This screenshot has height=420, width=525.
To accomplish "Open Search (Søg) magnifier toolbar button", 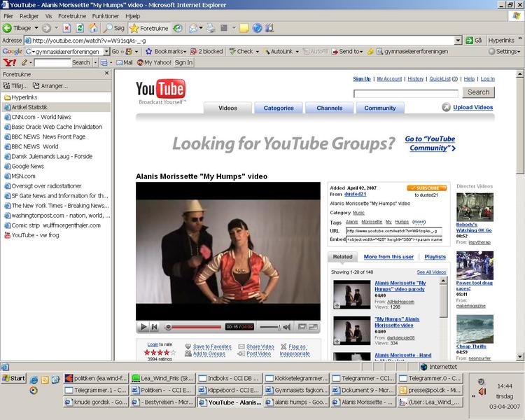I will coord(114,29).
